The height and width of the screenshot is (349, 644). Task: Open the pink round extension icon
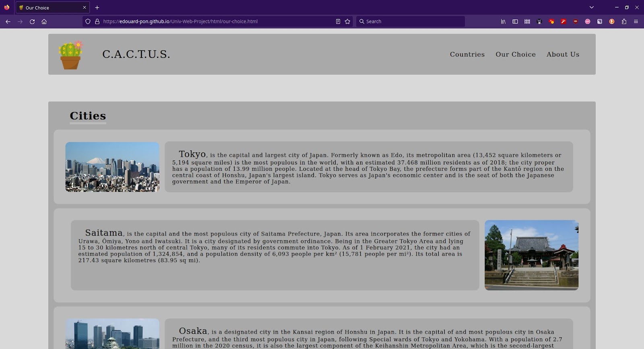tap(588, 21)
